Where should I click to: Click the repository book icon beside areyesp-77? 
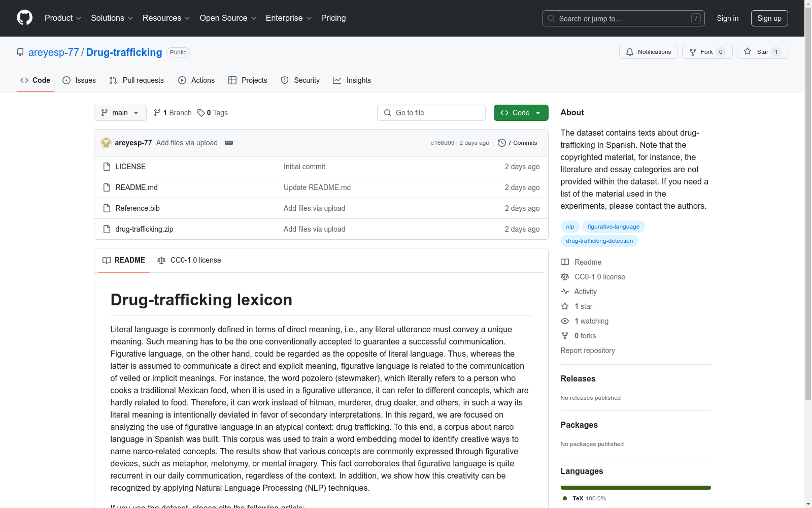[20, 52]
